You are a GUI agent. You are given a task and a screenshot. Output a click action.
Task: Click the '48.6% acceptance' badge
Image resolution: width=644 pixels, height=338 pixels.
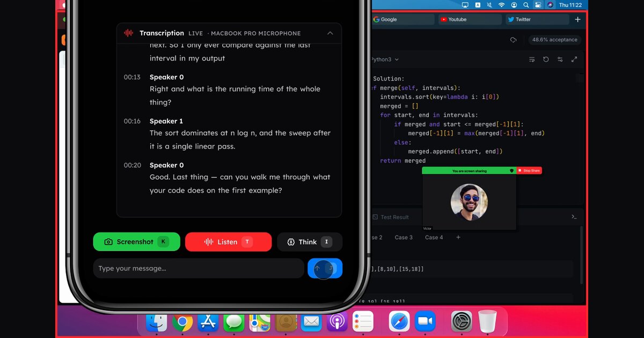tap(554, 40)
